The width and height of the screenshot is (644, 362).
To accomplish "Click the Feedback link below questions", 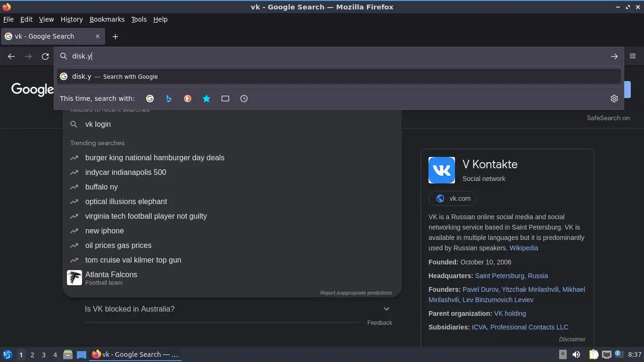I will coord(380,323).
